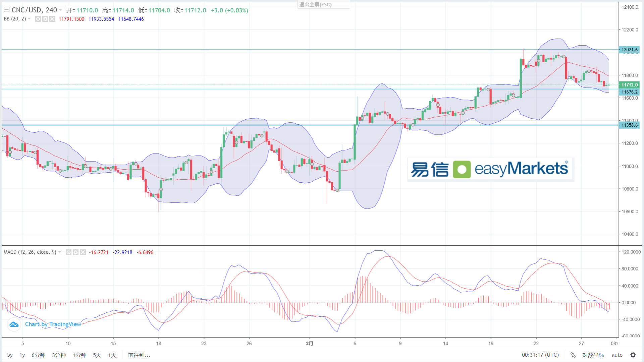Click the 开=11710.0 open price value
The width and height of the screenshot is (644, 362).
(82, 10)
